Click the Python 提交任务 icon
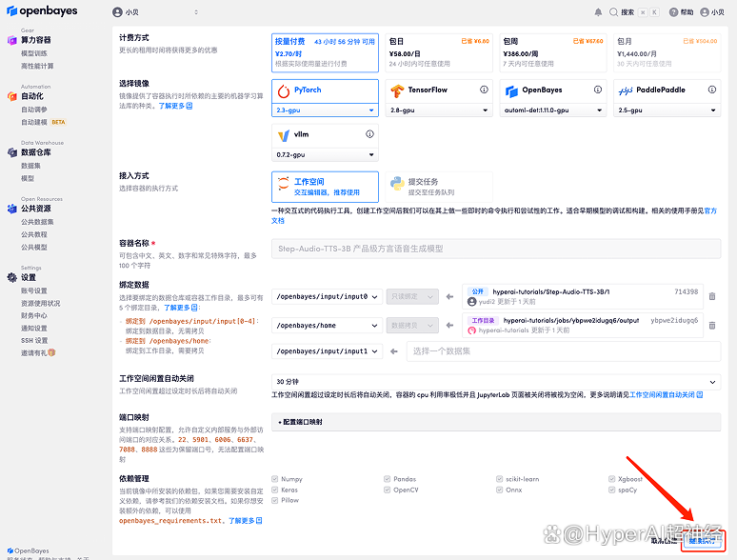 click(x=397, y=184)
